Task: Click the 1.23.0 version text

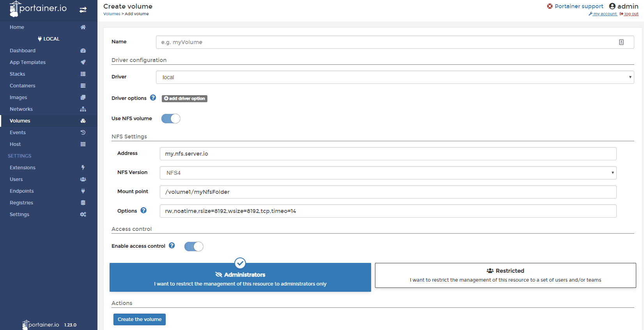Action: tap(71, 325)
